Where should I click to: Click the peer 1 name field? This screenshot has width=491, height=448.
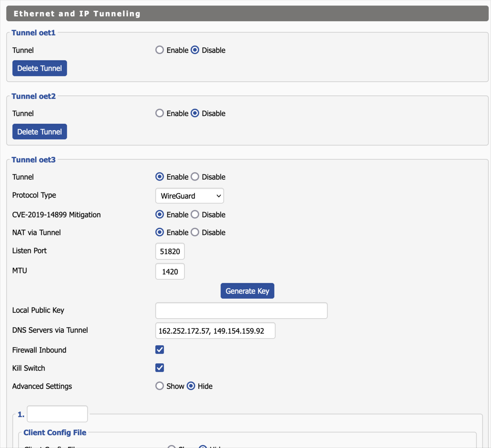pyautogui.click(x=57, y=414)
